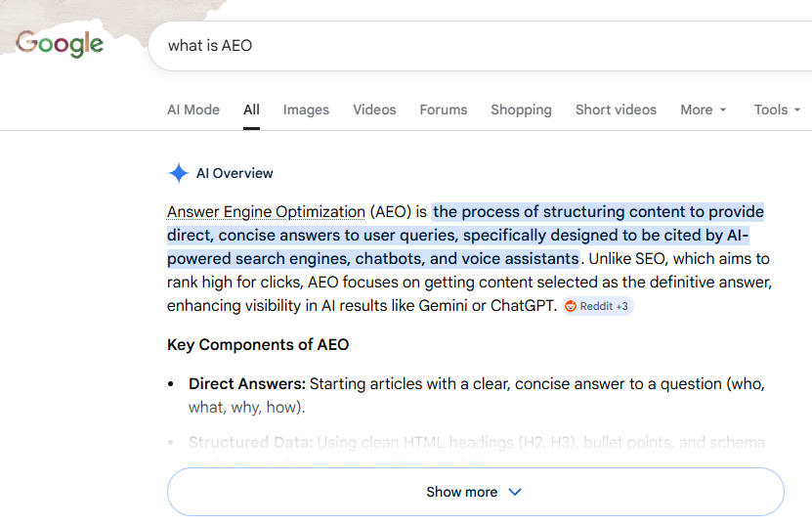The image size is (812, 526).
Task: Click the AI Overview sparkle icon
Action: [x=178, y=173]
